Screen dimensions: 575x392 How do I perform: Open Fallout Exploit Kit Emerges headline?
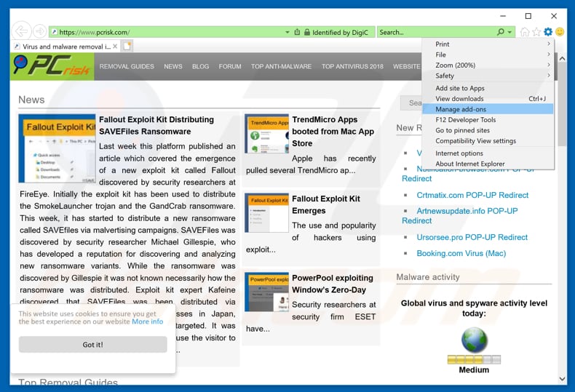pyautogui.click(x=326, y=204)
